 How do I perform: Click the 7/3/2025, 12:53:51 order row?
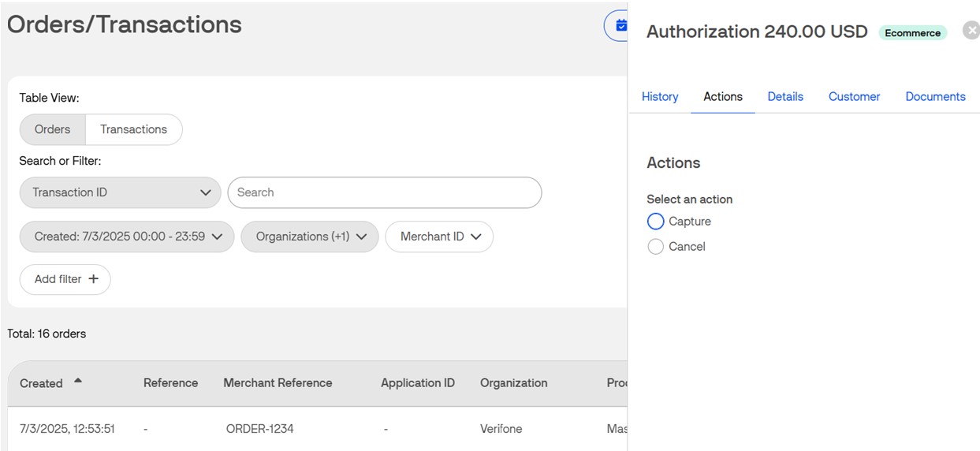(x=318, y=429)
